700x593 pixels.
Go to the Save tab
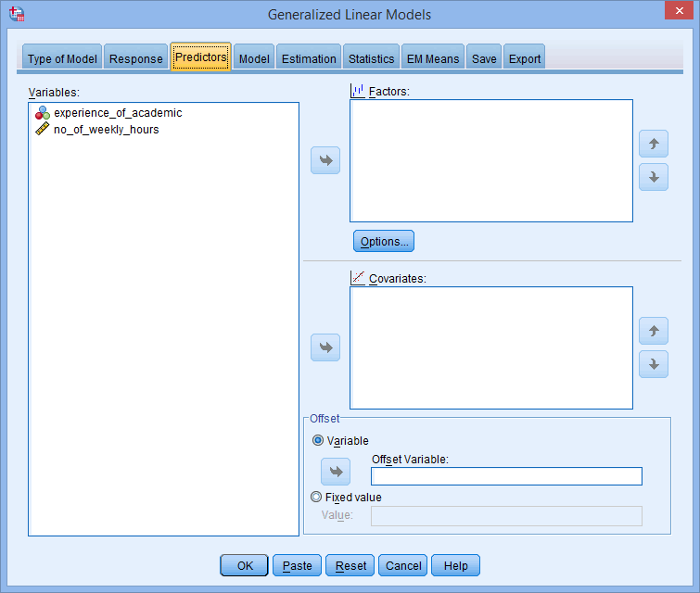coord(484,57)
